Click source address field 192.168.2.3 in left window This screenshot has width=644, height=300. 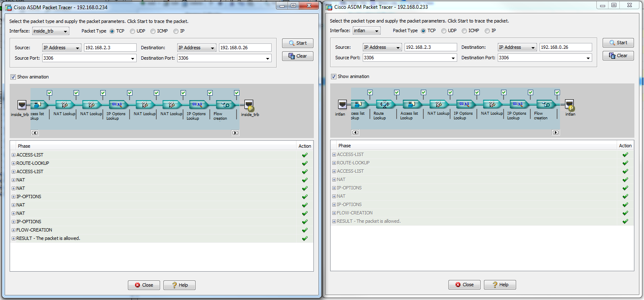tap(110, 48)
